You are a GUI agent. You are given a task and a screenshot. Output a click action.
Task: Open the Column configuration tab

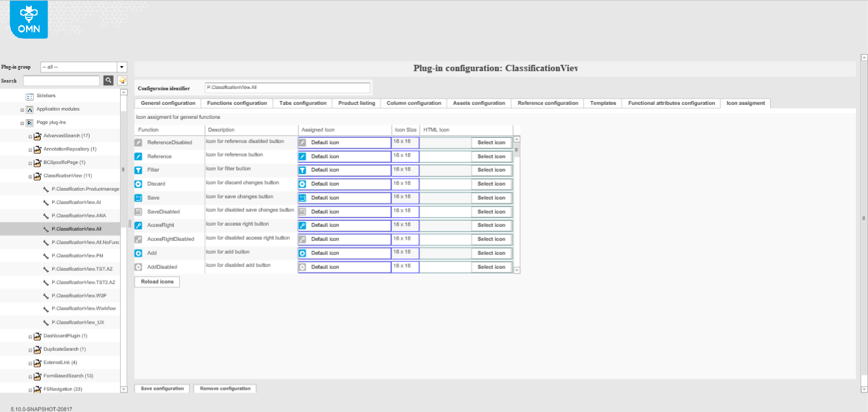coord(413,102)
